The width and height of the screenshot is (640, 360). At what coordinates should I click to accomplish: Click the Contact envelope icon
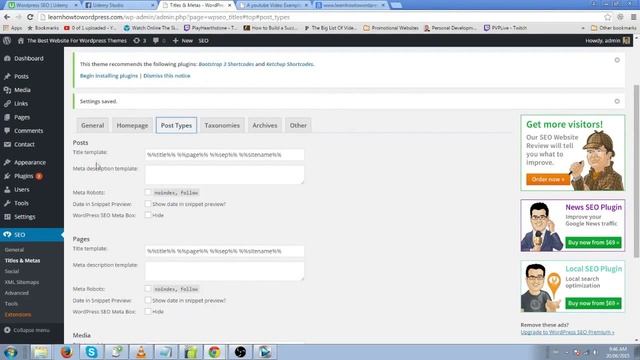click(7, 144)
